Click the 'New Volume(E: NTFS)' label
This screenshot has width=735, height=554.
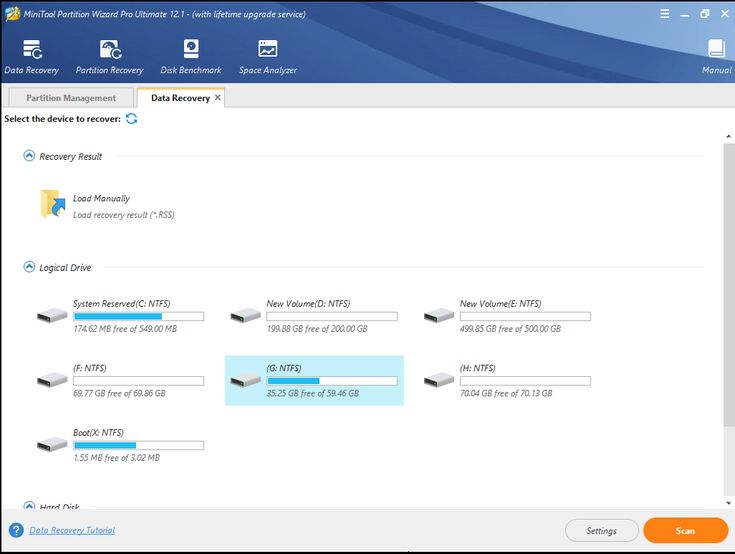click(500, 304)
